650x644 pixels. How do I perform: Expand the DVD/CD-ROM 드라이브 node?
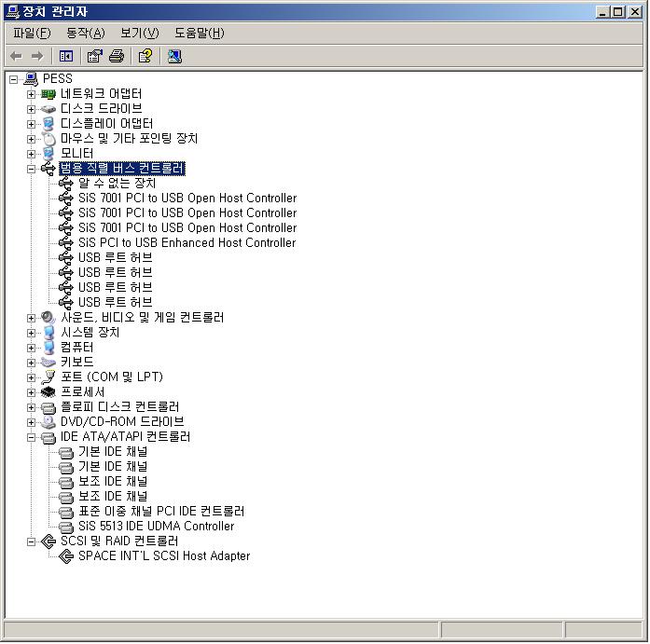tap(31, 422)
